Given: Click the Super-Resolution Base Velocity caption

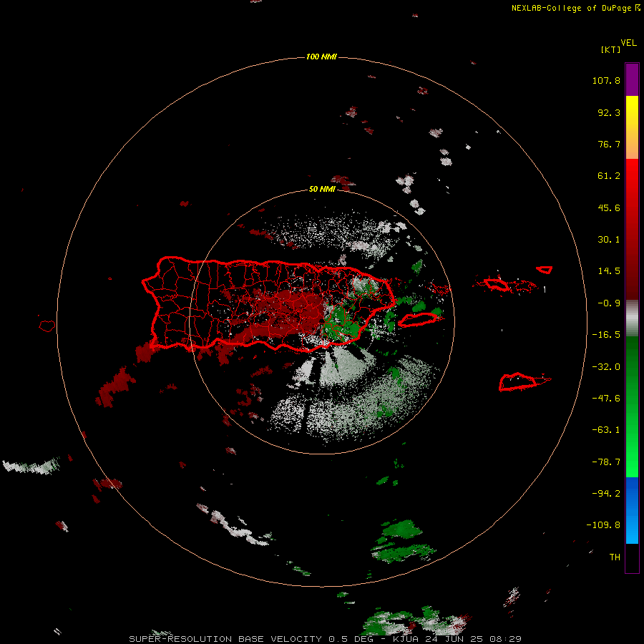Looking at the screenshot, I should coord(326,639).
